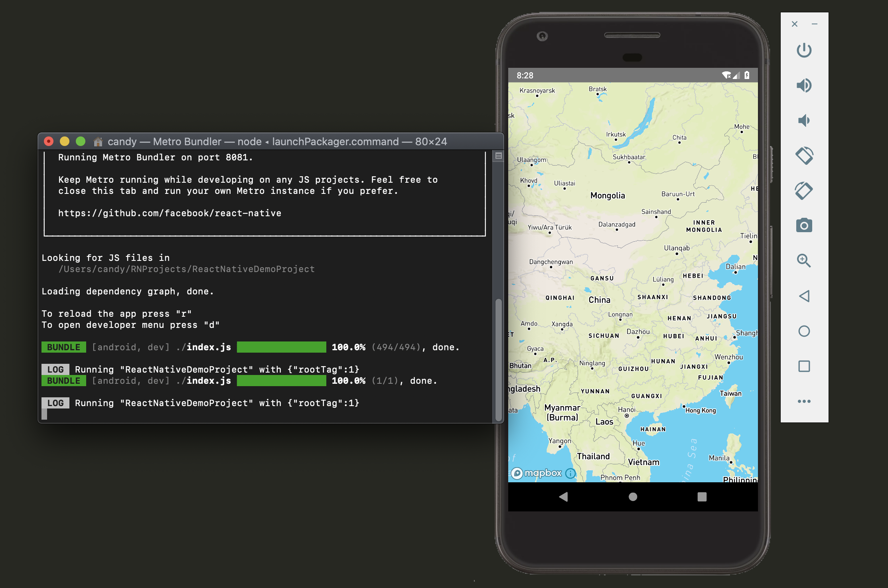Rotate the emulator left with the rotate icon
Image resolution: width=888 pixels, height=588 pixels.
tap(804, 156)
